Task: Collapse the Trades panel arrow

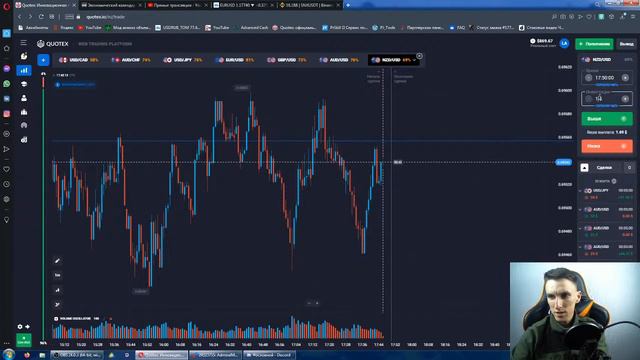Action: click(584, 168)
